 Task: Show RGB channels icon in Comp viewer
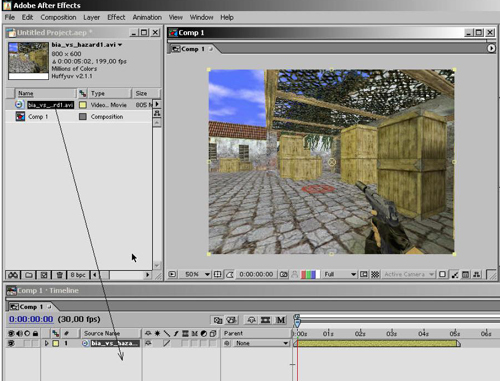pyautogui.click(x=310, y=274)
